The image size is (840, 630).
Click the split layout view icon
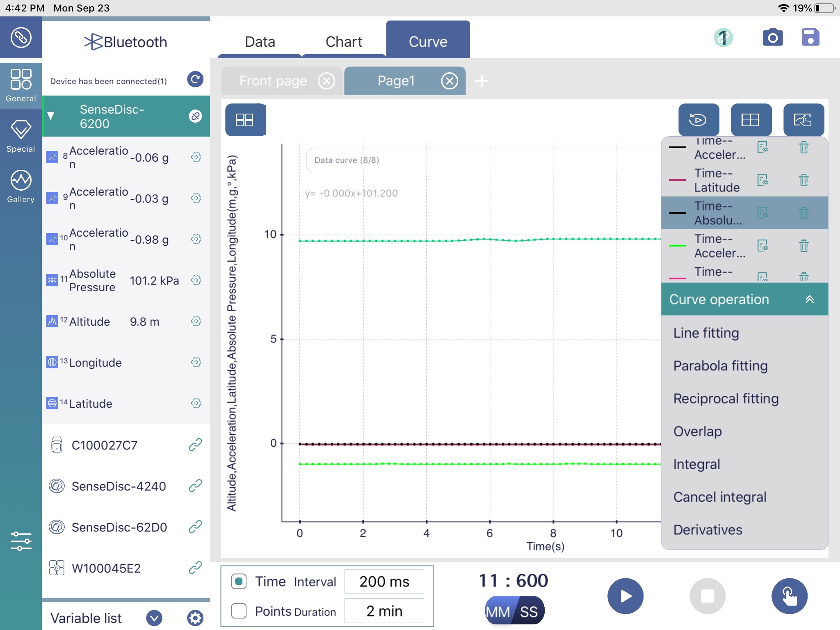point(245,119)
